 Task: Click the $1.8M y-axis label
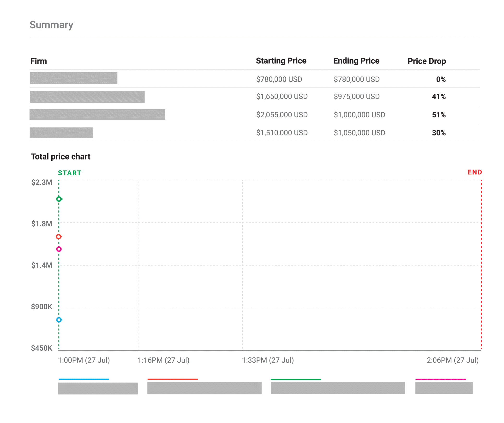(x=42, y=224)
